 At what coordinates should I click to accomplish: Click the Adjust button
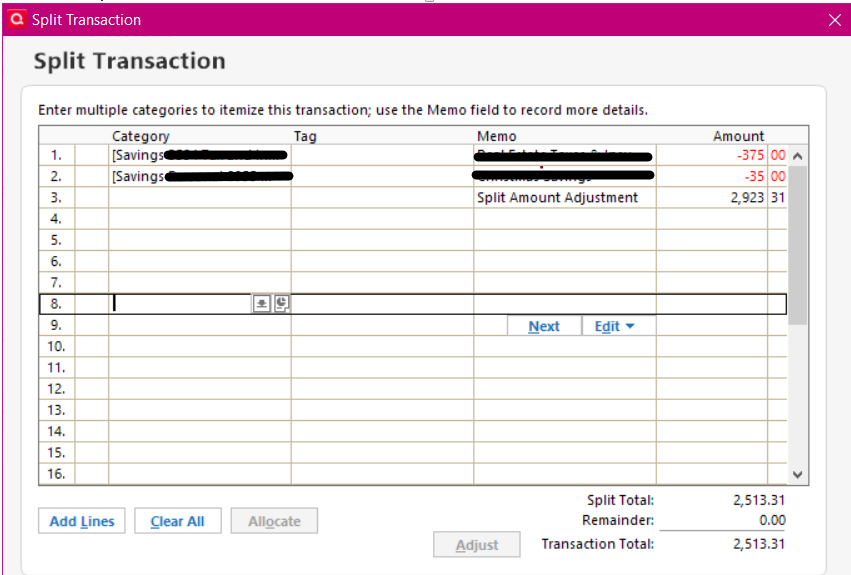(x=477, y=545)
